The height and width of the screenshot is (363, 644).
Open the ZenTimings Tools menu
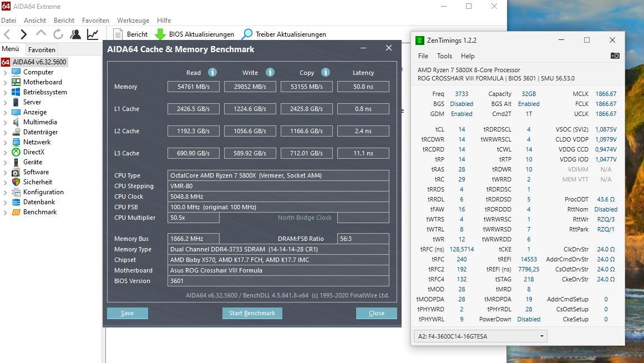pos(444,56)
